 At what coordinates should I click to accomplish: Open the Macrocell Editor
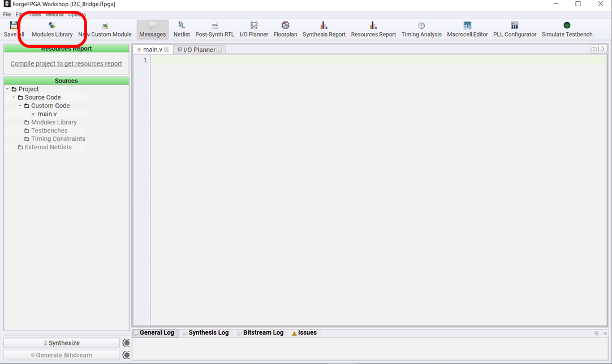pyautogui.click(x=467, y=29)
